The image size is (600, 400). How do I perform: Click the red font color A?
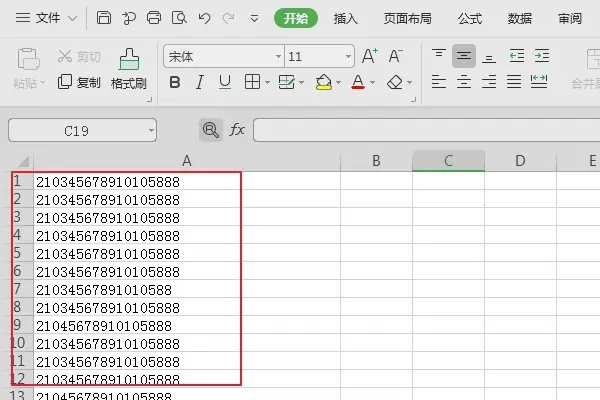coord(358,82)
